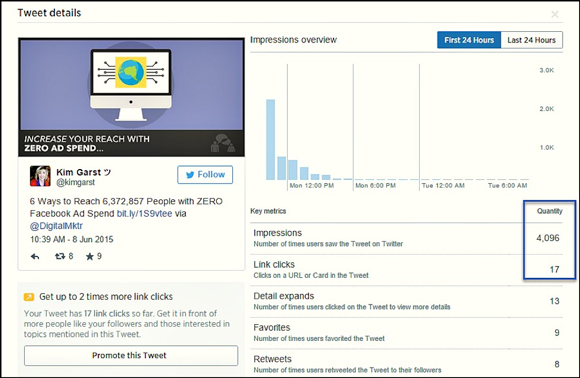Click the orange promote arrow icon
The width and height of the screenshot is (580, 378).
pos(29,297)
